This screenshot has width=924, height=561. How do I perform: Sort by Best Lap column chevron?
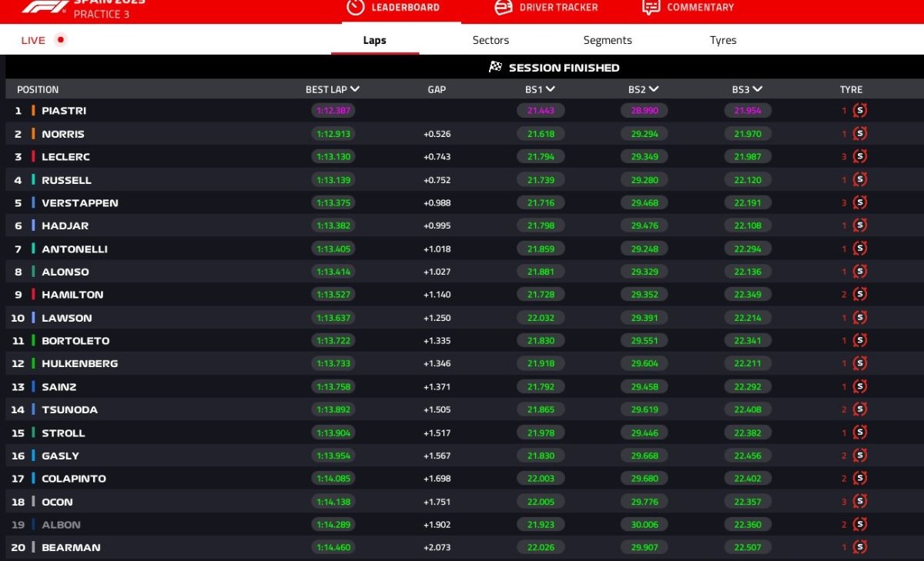click(355, 89)
